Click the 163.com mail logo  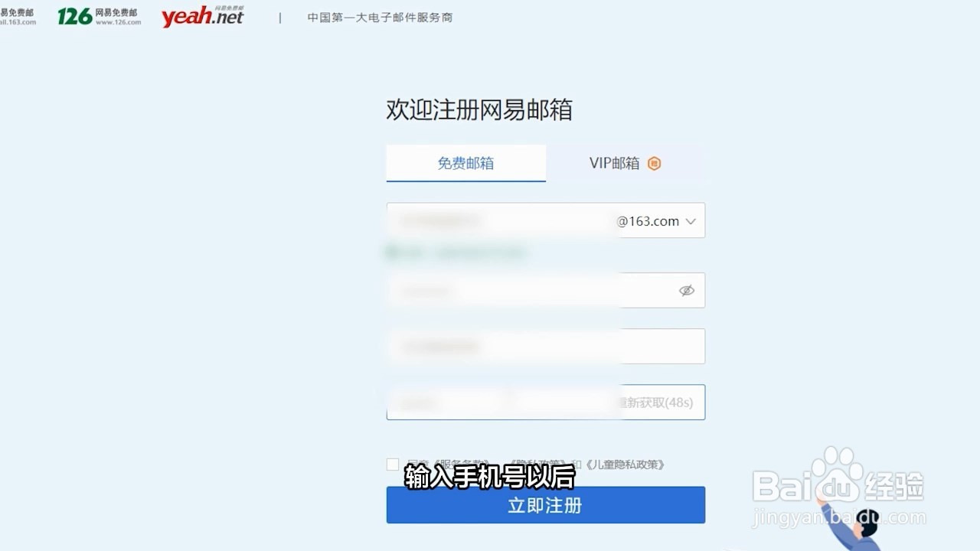coord(18,16)
